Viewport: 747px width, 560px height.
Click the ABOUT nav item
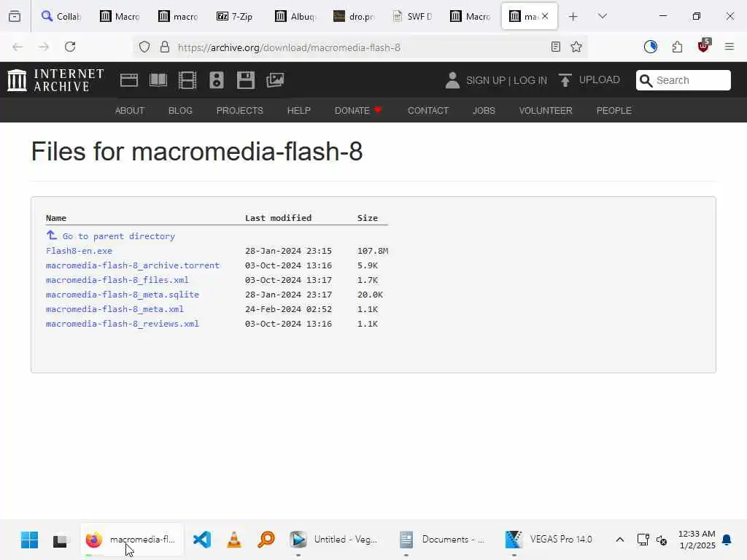130,111
